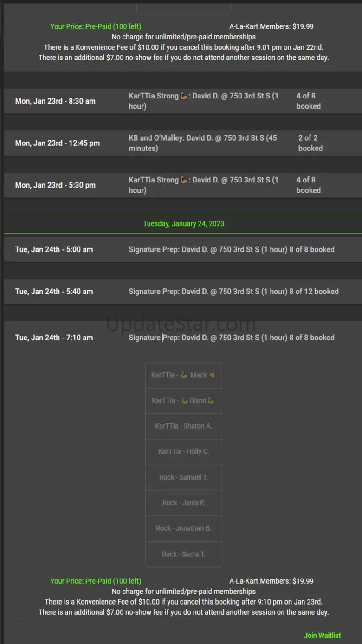Select attendee Rock - Samuel T.
The image size is (362, 644).
tap(184, 477)
